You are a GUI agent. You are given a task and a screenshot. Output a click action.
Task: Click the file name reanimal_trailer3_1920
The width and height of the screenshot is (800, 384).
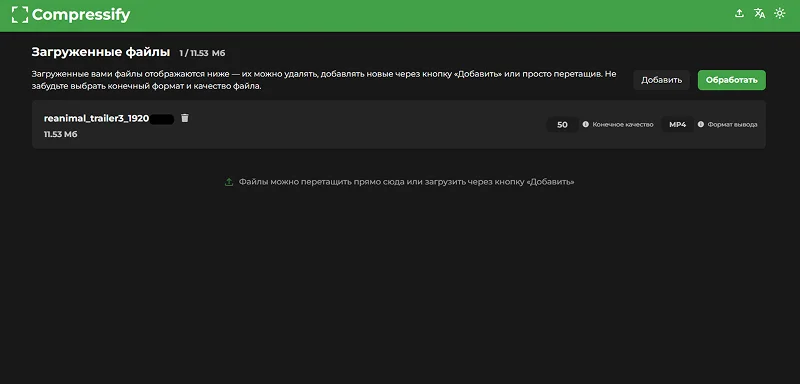point(96,118)
